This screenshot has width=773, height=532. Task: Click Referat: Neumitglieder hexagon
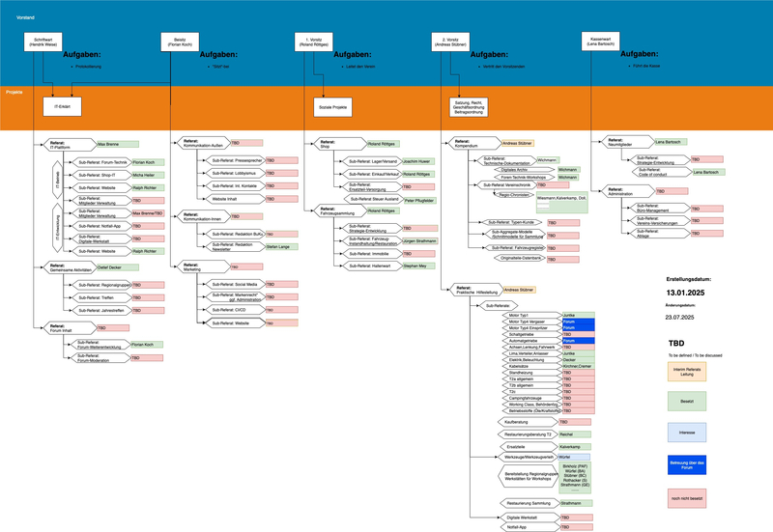coord(628,142)
